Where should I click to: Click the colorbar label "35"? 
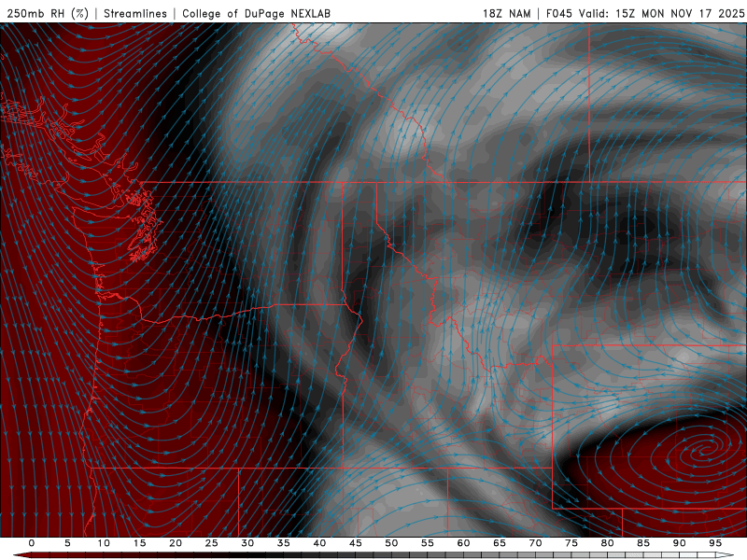283,543
